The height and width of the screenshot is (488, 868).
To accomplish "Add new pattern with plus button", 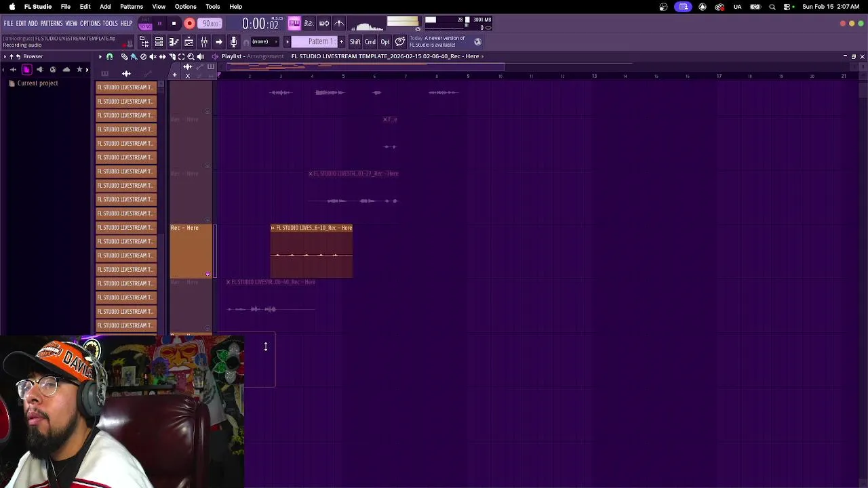I will (341, 42).
